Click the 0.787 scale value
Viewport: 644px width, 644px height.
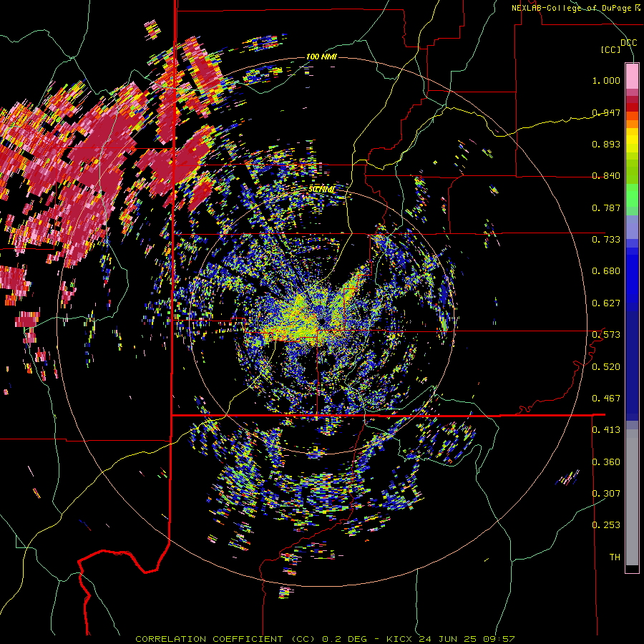point(606,208)
